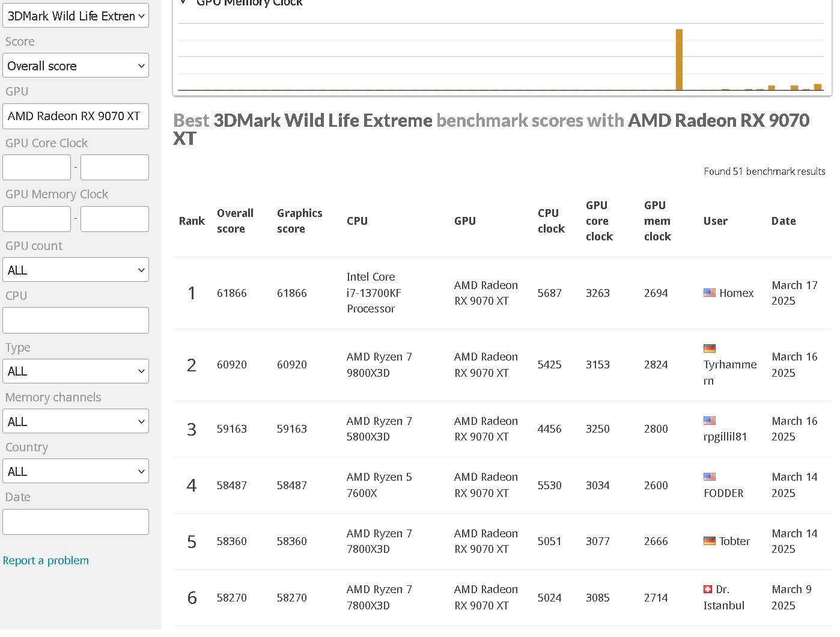Open the Memory channels dropdown
840x637 pixels.
pyautogui.click(x=76, y=421)
